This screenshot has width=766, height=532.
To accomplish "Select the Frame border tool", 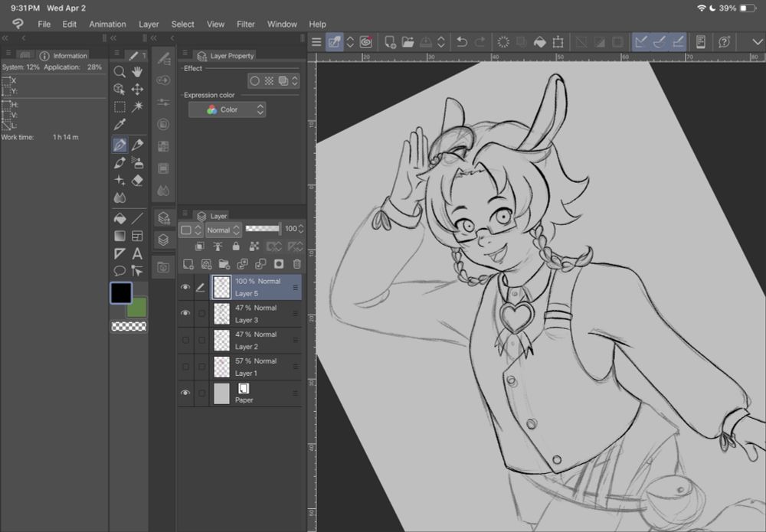I will (x=137, y=236).
